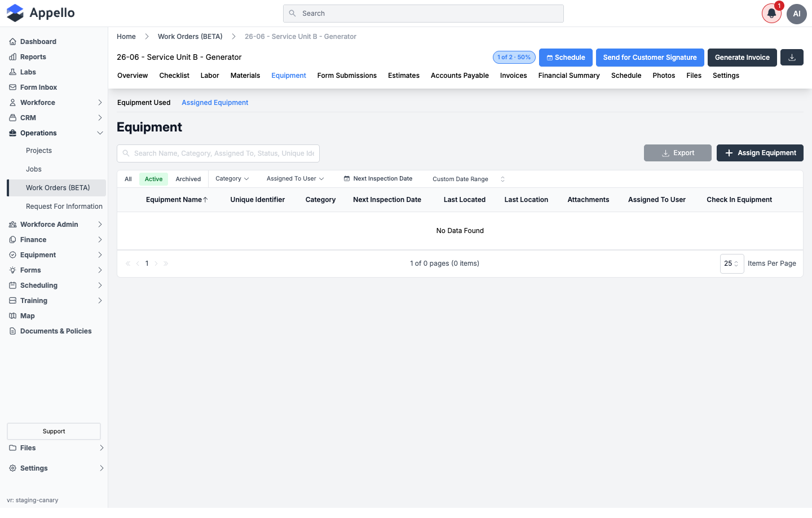The image size is (812, 518).
Task: Click Send for Customer Signature
Action: pos(650,58)
